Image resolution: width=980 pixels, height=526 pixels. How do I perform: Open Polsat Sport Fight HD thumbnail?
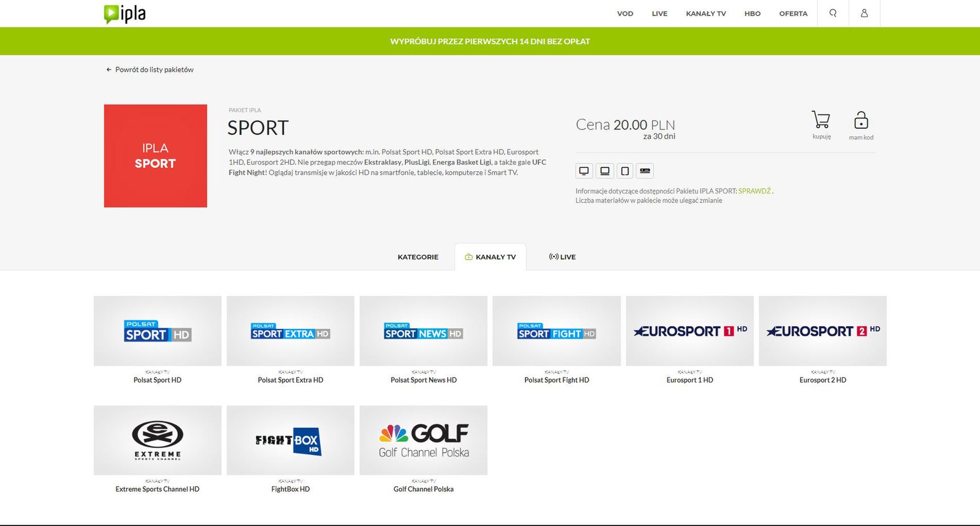tap(557, 331)
